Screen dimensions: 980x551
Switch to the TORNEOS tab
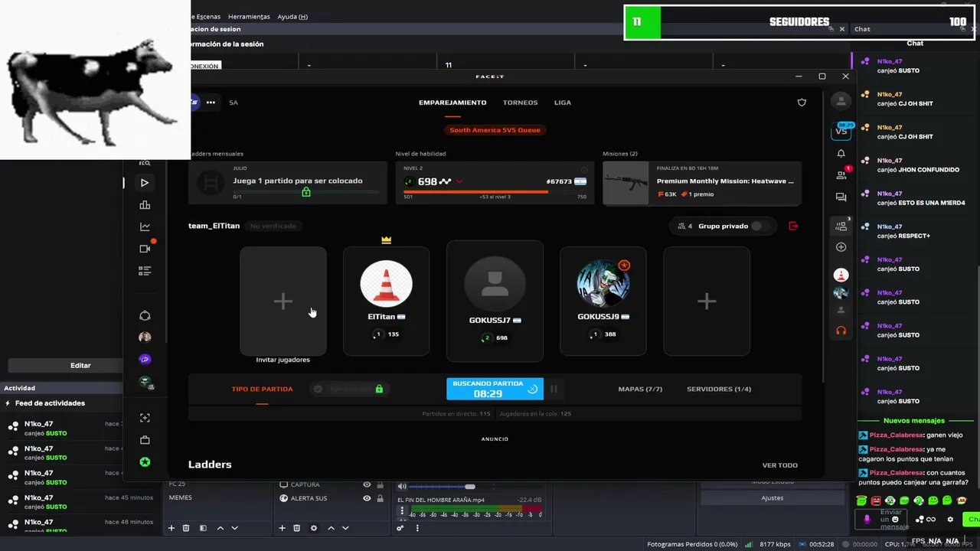coord(520,103)
